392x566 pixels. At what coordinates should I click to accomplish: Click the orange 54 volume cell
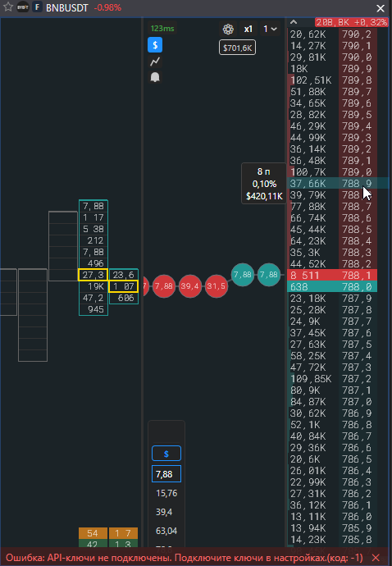coord(93,533)
